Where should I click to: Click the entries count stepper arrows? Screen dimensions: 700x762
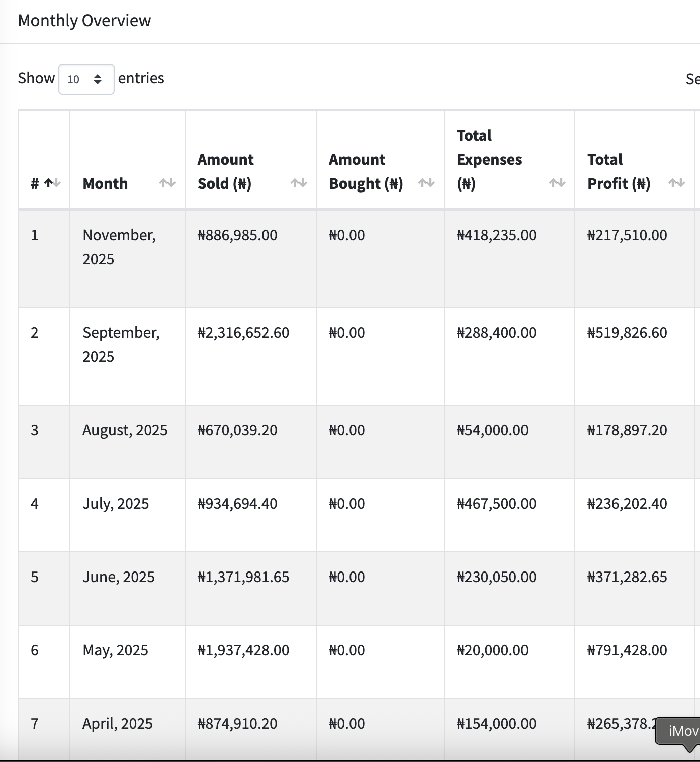[x=97, y=79]
